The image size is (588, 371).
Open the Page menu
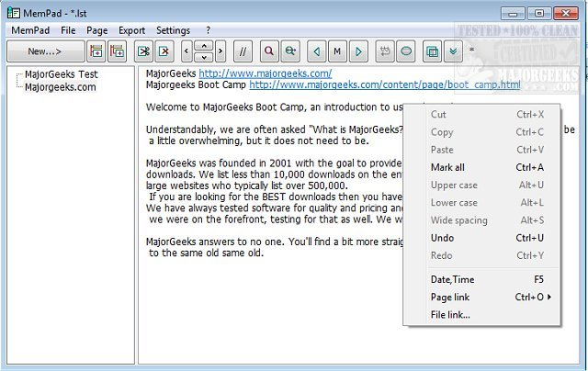(96, 30)
